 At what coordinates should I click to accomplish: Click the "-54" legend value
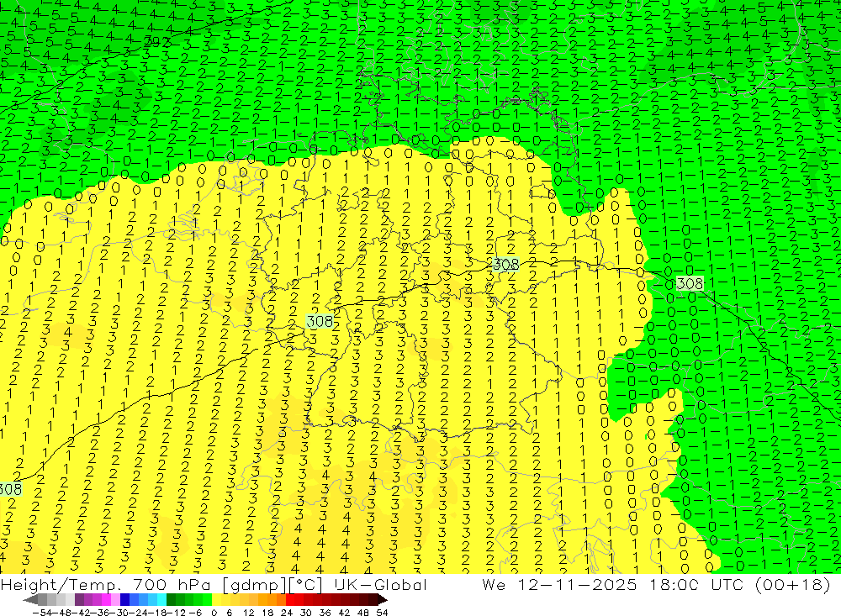click(42, 613)
